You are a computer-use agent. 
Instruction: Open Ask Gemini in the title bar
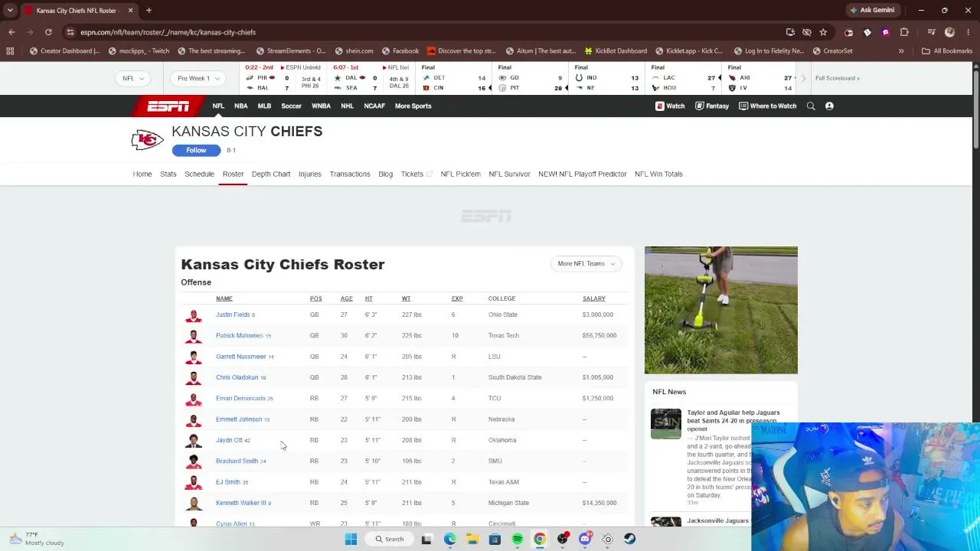pos(872,11)
